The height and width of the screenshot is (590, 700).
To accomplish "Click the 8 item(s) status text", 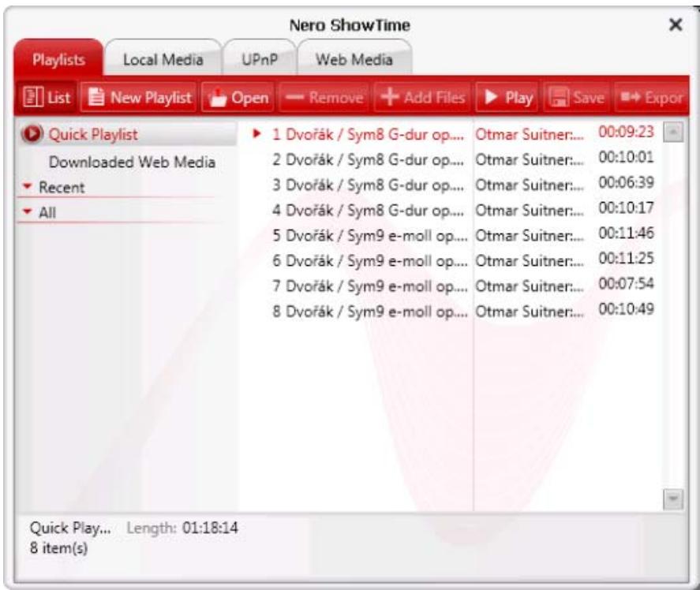I will click(x=58, y=548).
